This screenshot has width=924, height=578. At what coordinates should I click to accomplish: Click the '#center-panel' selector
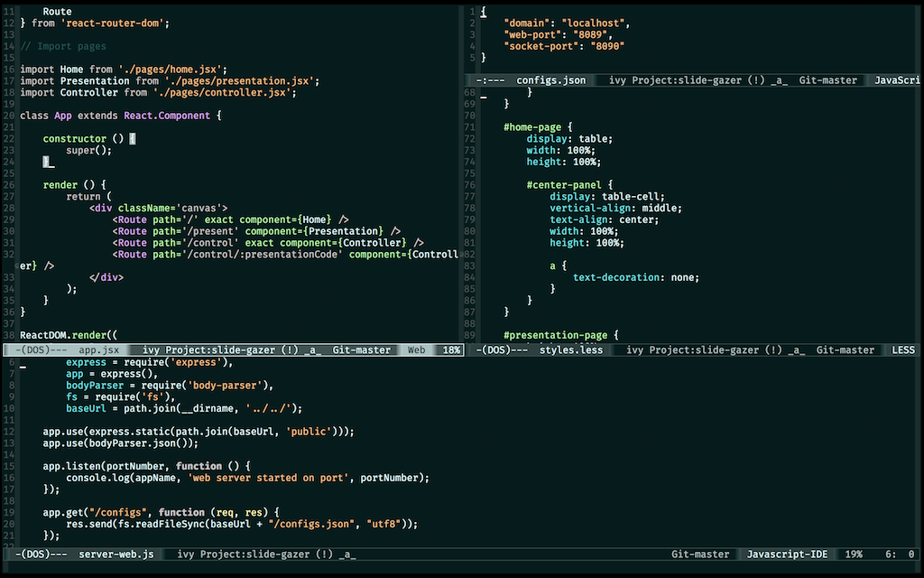565,184
